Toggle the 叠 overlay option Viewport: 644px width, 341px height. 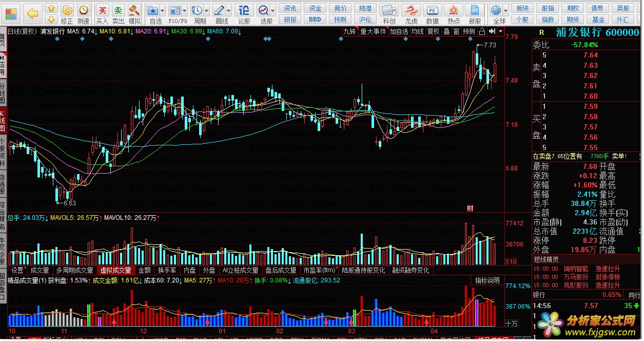(446, 31)
